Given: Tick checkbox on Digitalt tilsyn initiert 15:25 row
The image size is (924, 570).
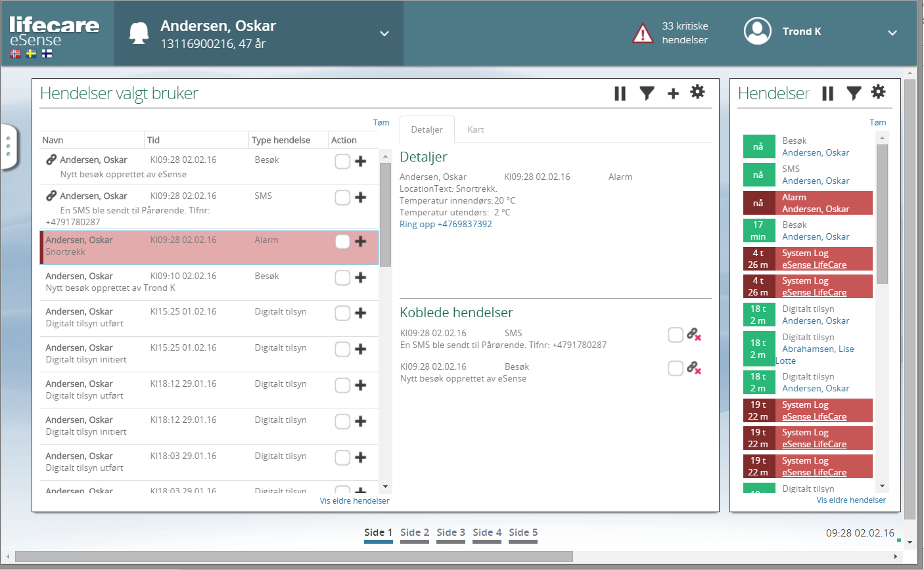Looking at the screenshot, I should coord(342,349).
